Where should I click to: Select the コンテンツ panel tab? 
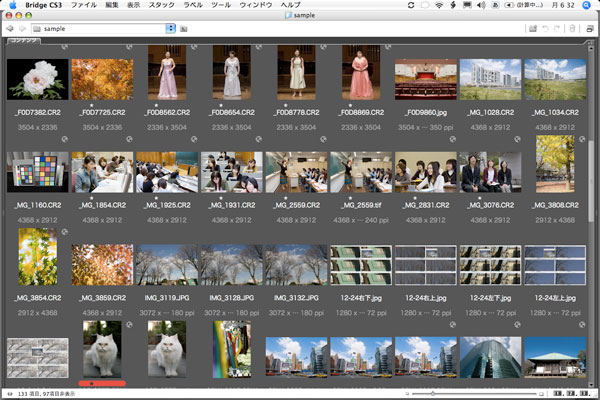click(24, 41)
